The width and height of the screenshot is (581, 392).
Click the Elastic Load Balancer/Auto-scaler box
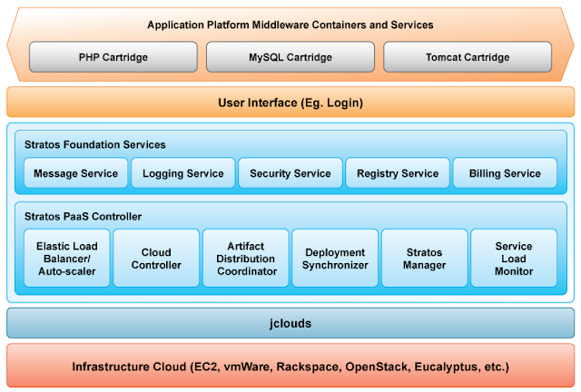67,259
